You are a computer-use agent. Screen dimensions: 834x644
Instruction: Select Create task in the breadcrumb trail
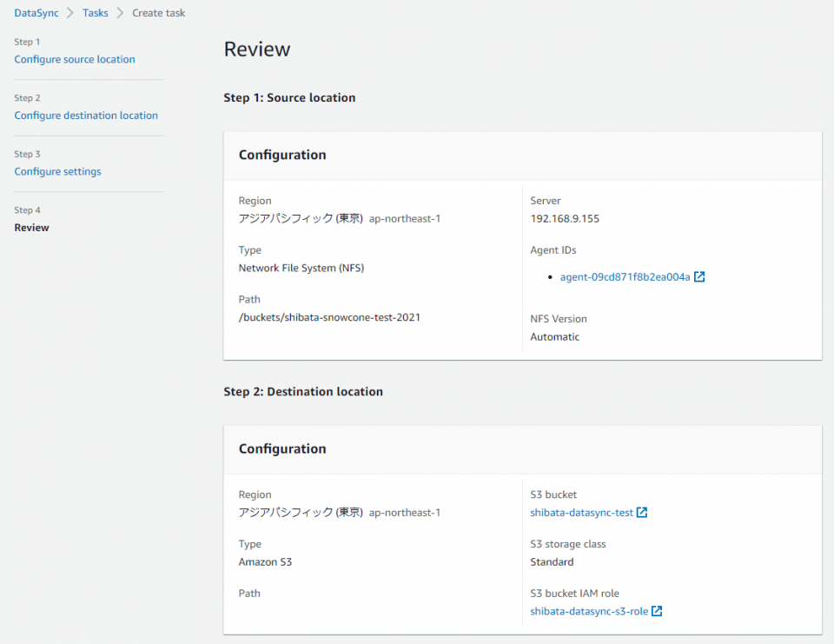158,12
